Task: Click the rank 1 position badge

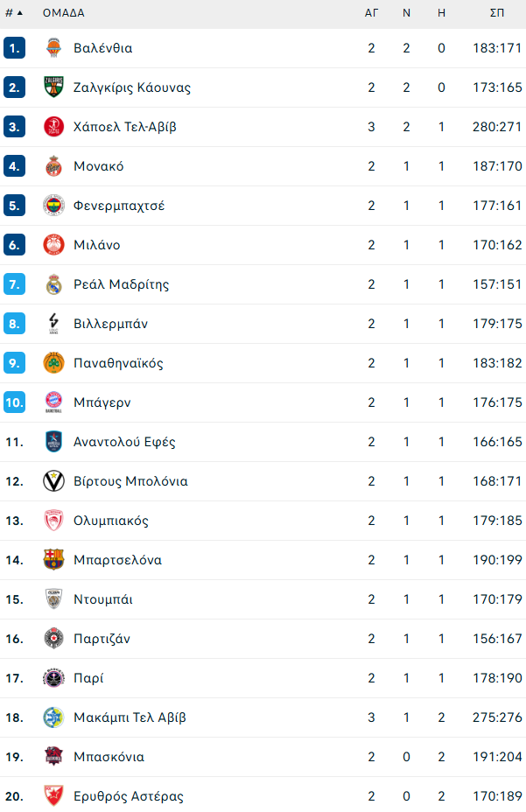Action: [14, 48]
